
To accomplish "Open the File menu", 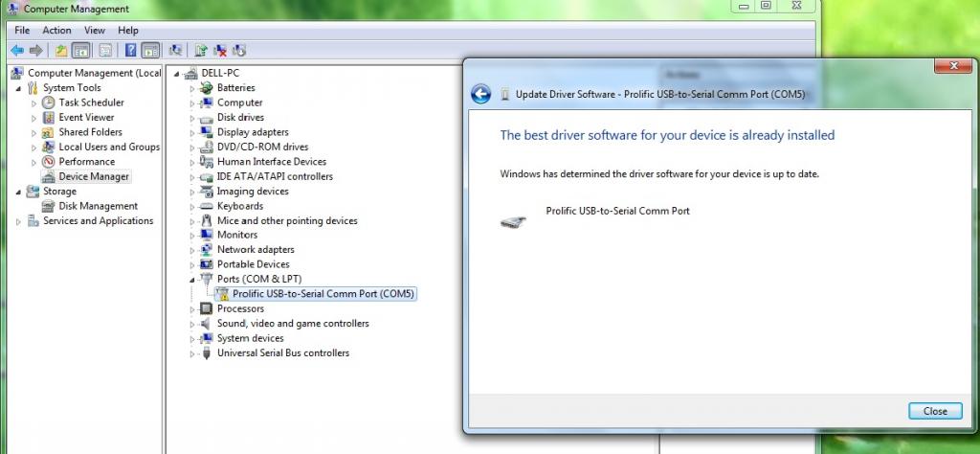I will 22,30.
